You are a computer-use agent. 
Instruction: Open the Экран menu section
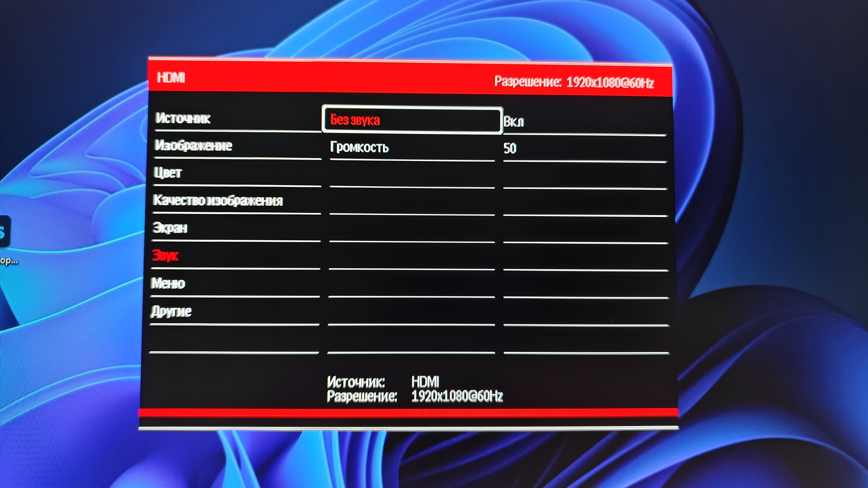click(170, 228)
